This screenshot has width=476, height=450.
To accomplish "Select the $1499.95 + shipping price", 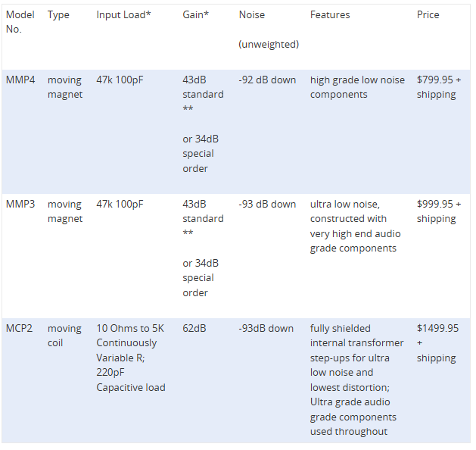I will [437, 342].
